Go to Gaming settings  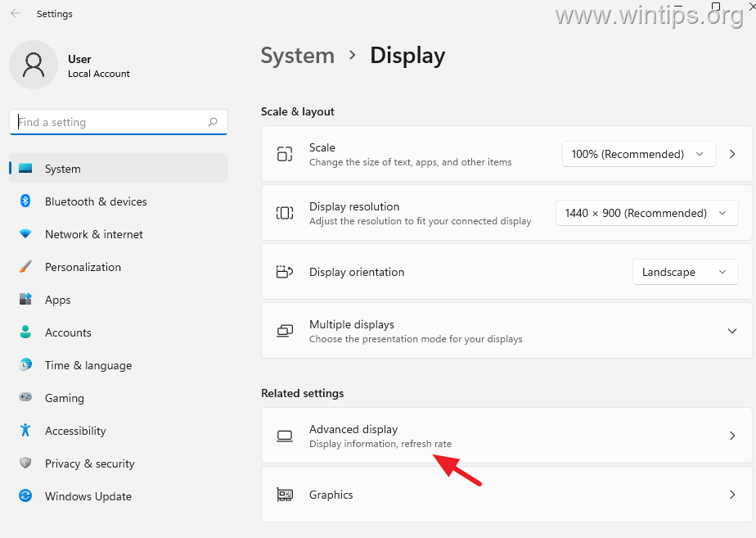pyautogui.click(x=119, y=398)
